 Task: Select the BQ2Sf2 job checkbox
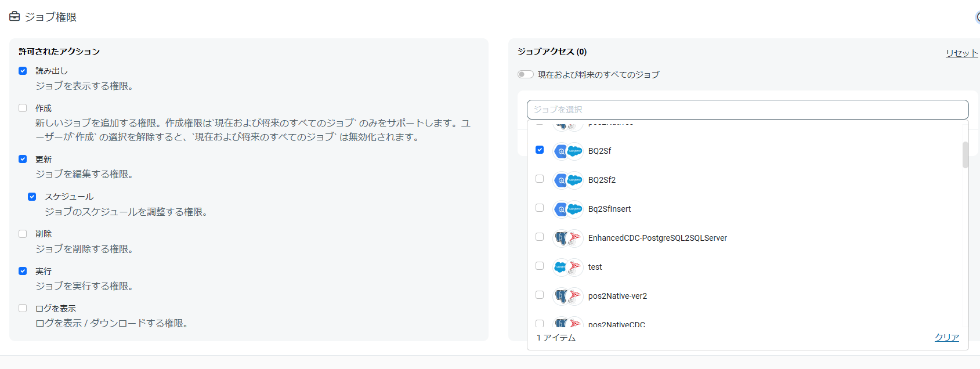[x=540, y=179]
